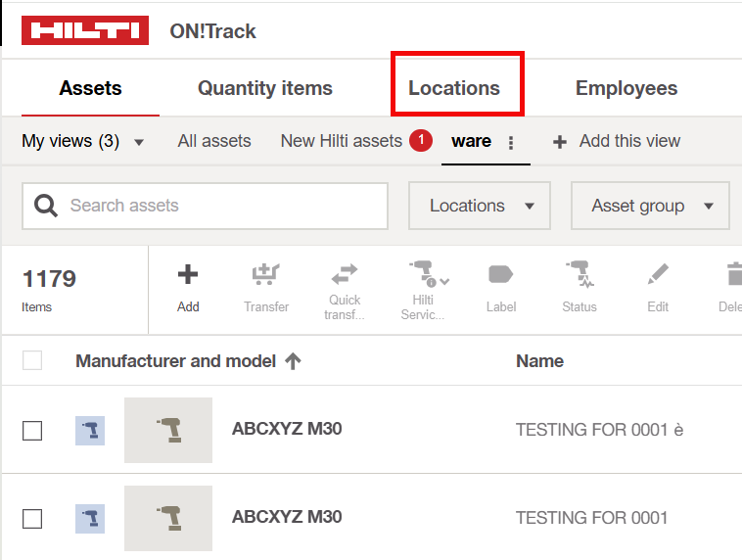Click the Status tool icon
This screenshot has width=742, height=560.
579,275
